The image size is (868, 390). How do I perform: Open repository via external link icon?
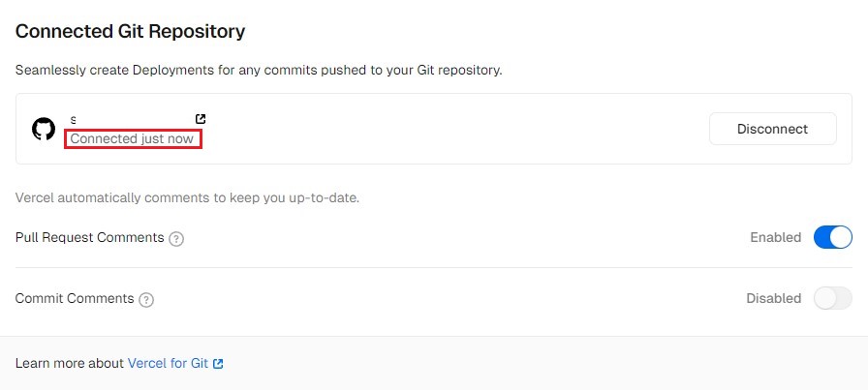pyautogui.click(x=201, y=119)
